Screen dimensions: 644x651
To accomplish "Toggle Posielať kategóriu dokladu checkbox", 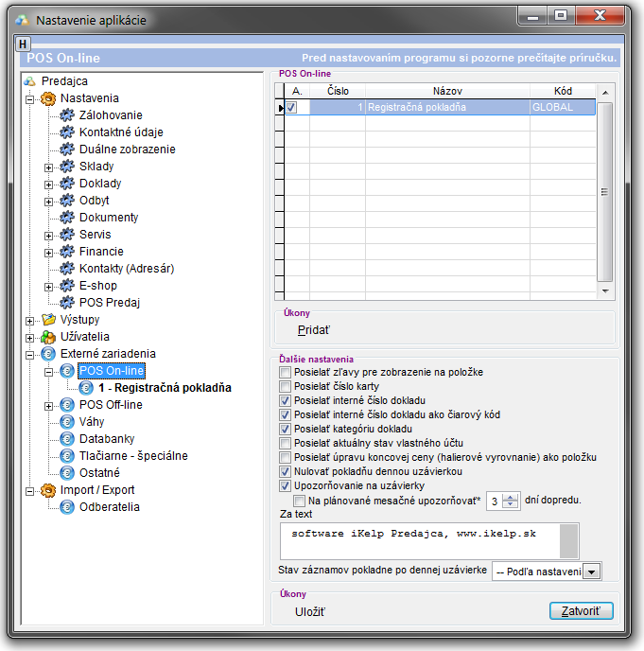I will click(x=286, y=429).
